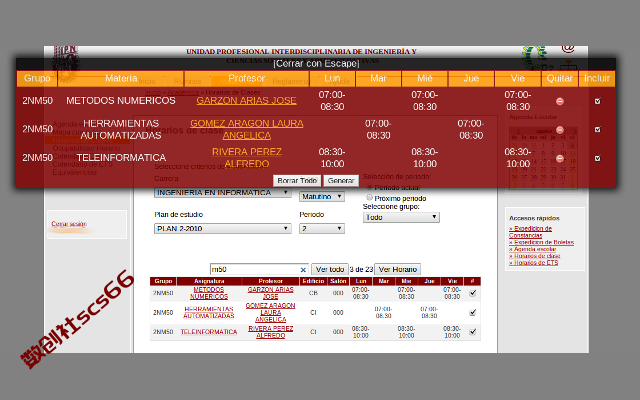Toggle Incluir checkbox for TELEINFORMATICA in overlay

[x=598, y=158]
